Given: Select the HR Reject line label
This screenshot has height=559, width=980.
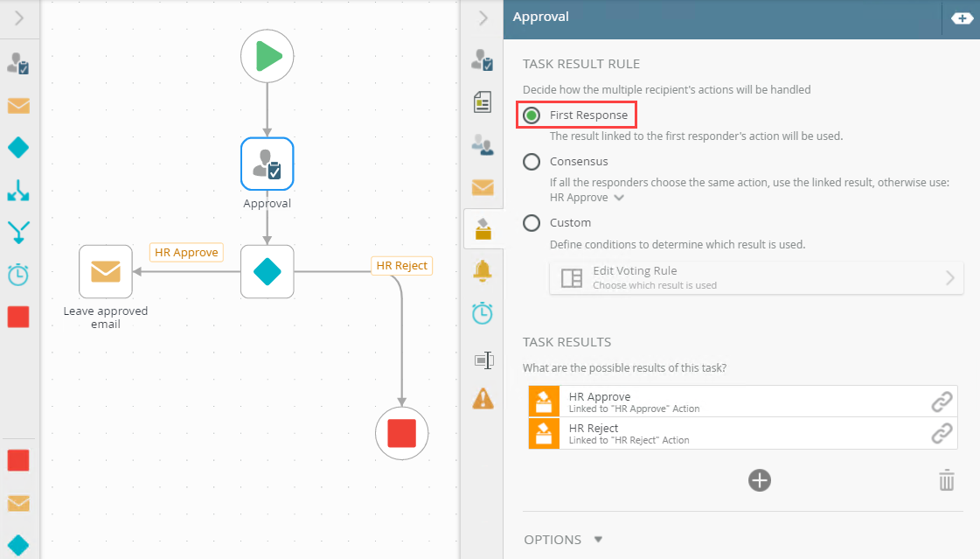Looking at the screenshot, I should [x=402, y=266].
